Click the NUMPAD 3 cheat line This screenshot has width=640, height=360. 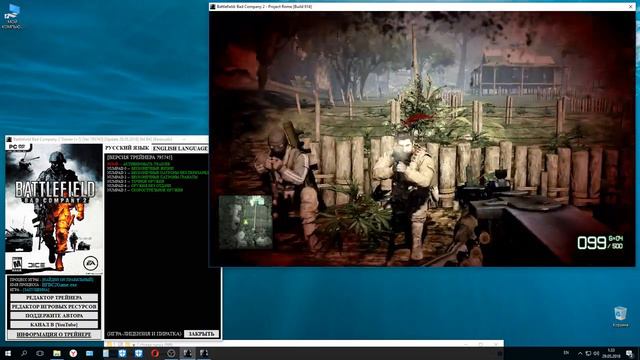(136, 181)
